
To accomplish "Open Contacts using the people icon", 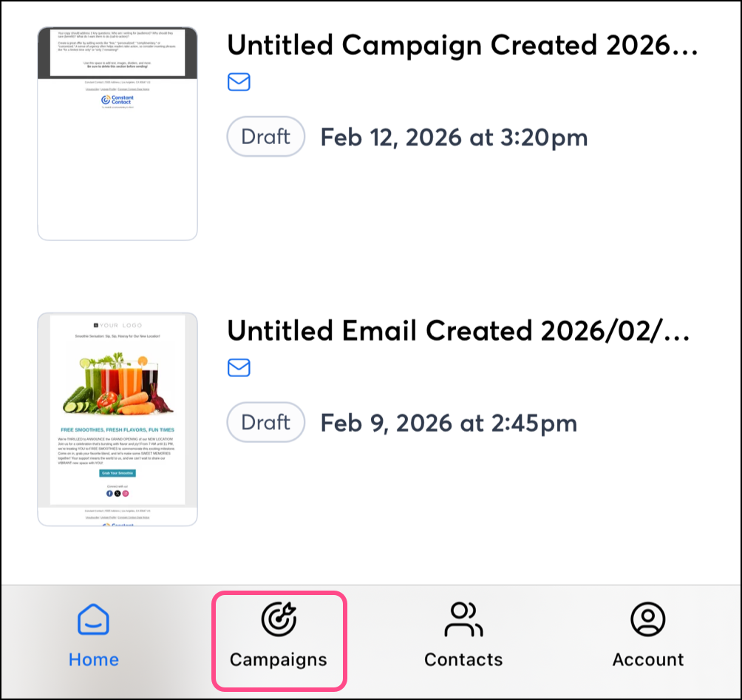I will pyautogui.click(x=463, y=619).
